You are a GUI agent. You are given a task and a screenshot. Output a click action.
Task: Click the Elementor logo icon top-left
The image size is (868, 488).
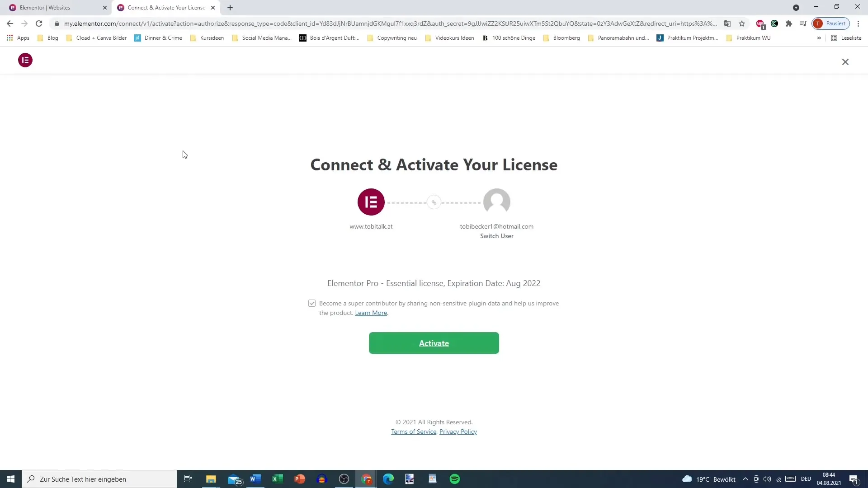point(25,60)
